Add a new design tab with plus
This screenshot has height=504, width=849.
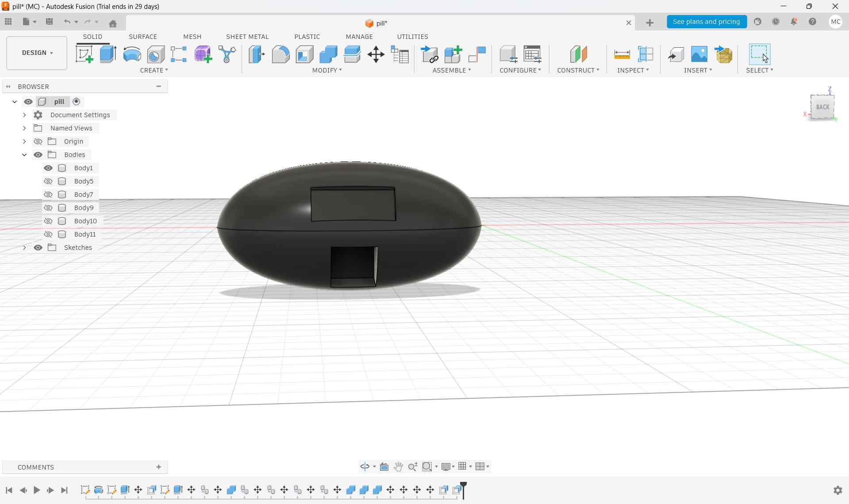(649, 23)
